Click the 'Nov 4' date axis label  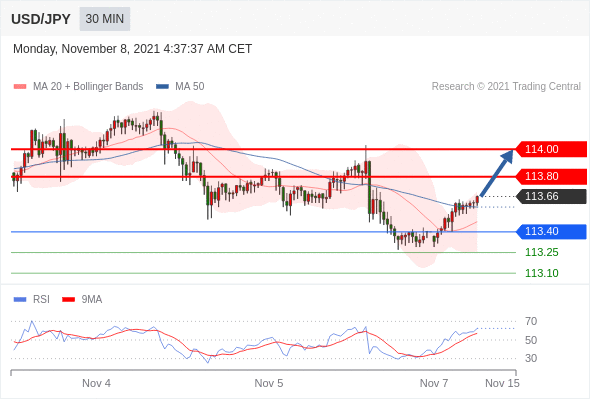[x=96, y=383]
